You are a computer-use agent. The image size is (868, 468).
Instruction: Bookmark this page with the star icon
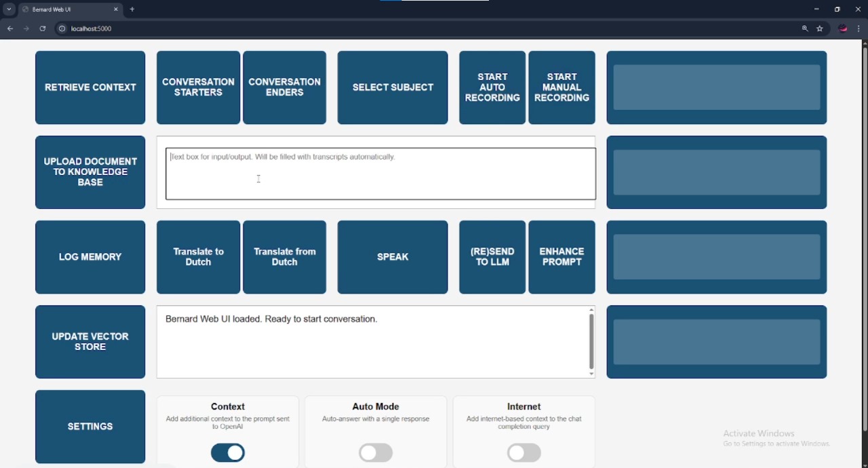tap(821, 29)
